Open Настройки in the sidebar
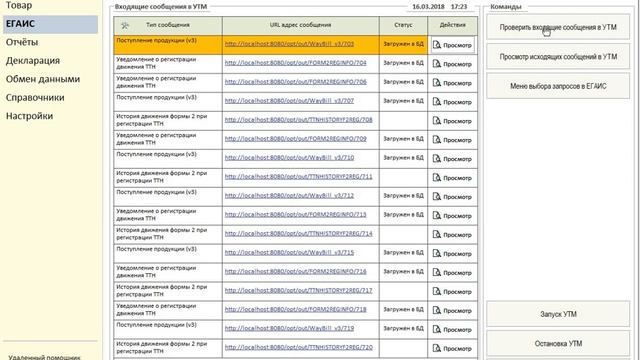The width and height of the screenshot is (640, 360). (x=29, y=116)
